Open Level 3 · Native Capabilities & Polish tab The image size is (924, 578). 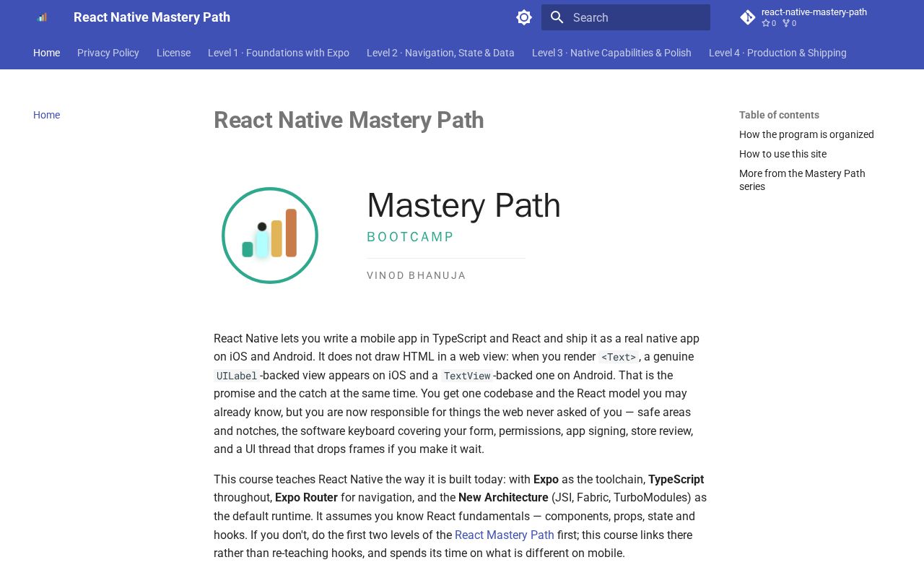coord(611,53)
